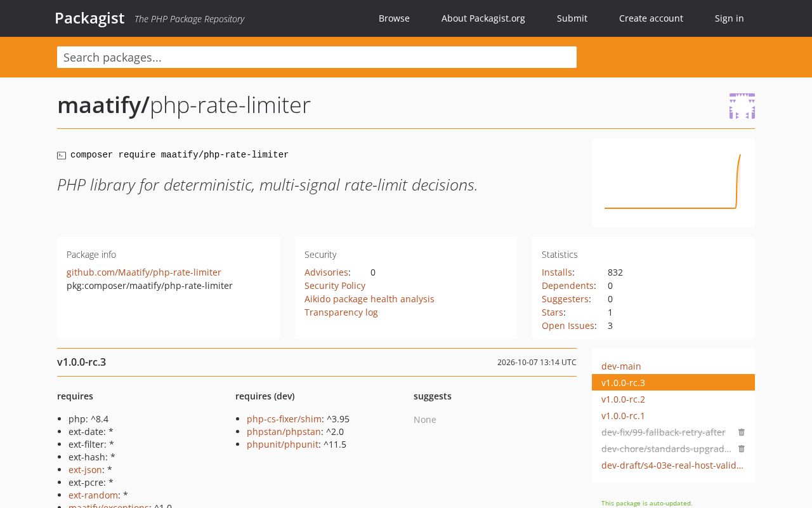Screen dimensions: 812x508
Task: Delete the dev-chore/standards-upgrade version
Action: [741, 449]
